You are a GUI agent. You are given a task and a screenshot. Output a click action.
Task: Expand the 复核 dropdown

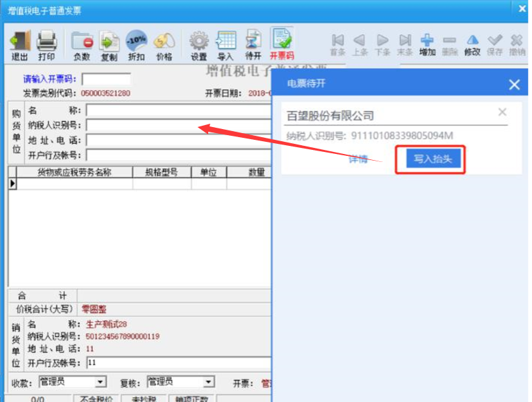click(209, 382)
